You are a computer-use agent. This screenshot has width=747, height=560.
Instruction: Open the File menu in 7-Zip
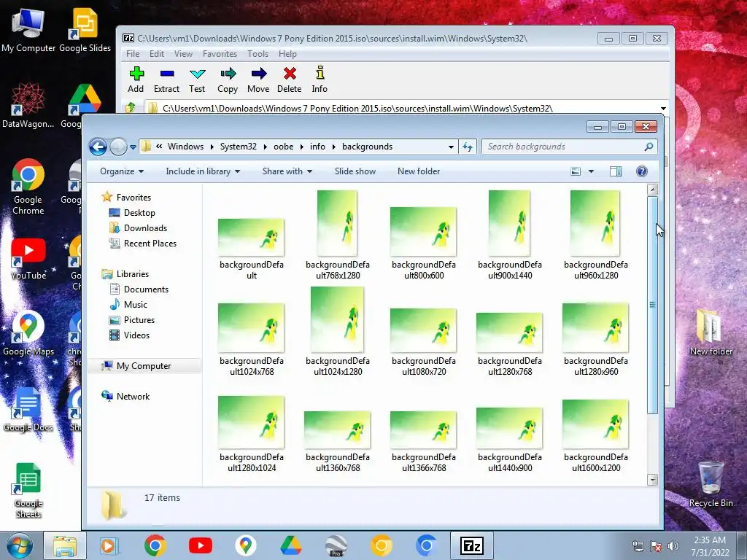point(133,54)
